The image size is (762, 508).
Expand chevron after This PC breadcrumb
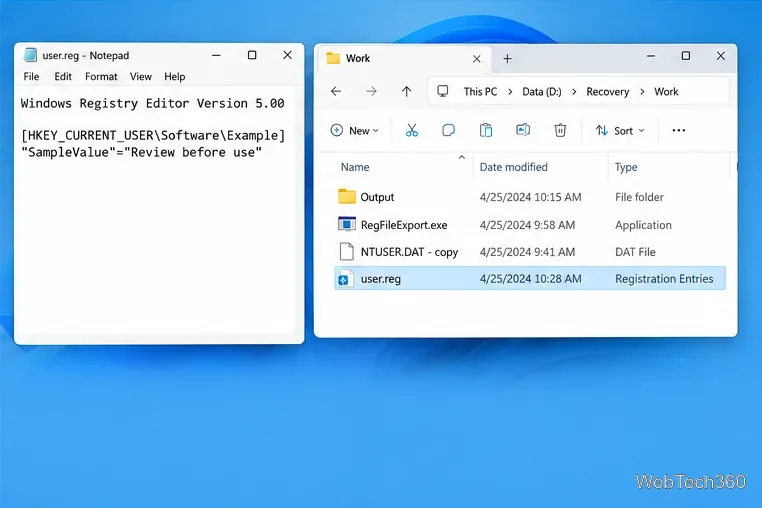pos(510,92)
